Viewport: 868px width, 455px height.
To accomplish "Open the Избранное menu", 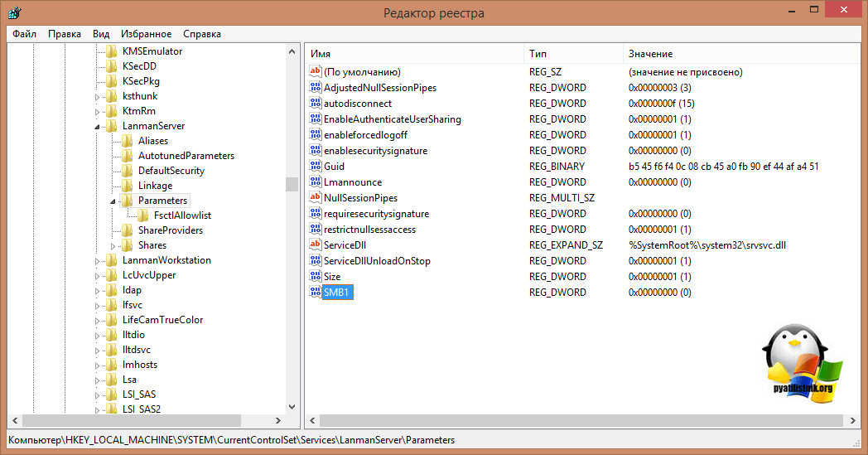I will pos(146,34).
